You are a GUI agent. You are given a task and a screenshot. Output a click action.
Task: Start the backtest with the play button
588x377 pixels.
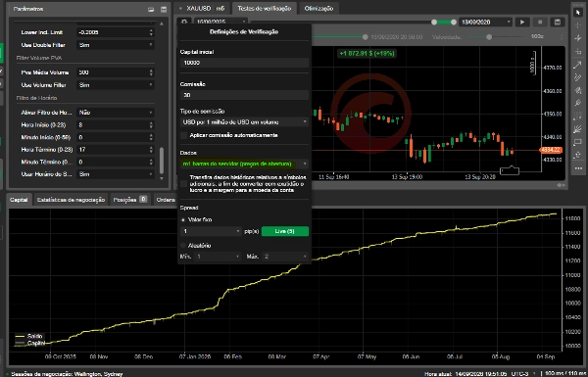tap(522, 23)
